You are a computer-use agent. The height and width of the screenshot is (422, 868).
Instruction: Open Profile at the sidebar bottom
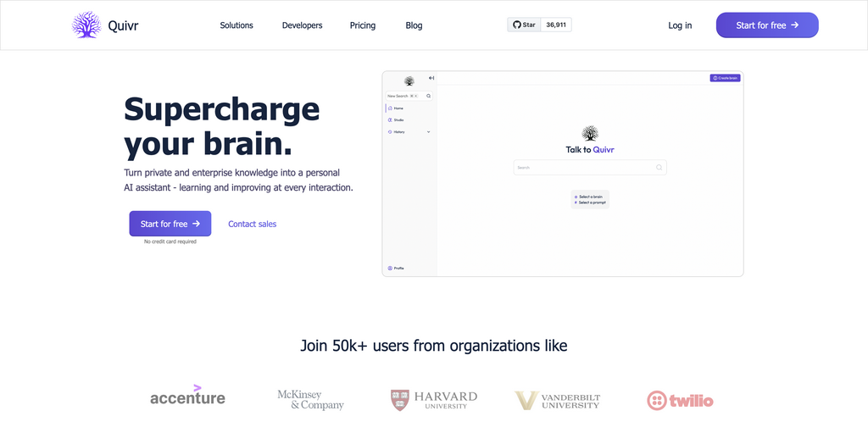pyautogui.click(x=396, y=269)
